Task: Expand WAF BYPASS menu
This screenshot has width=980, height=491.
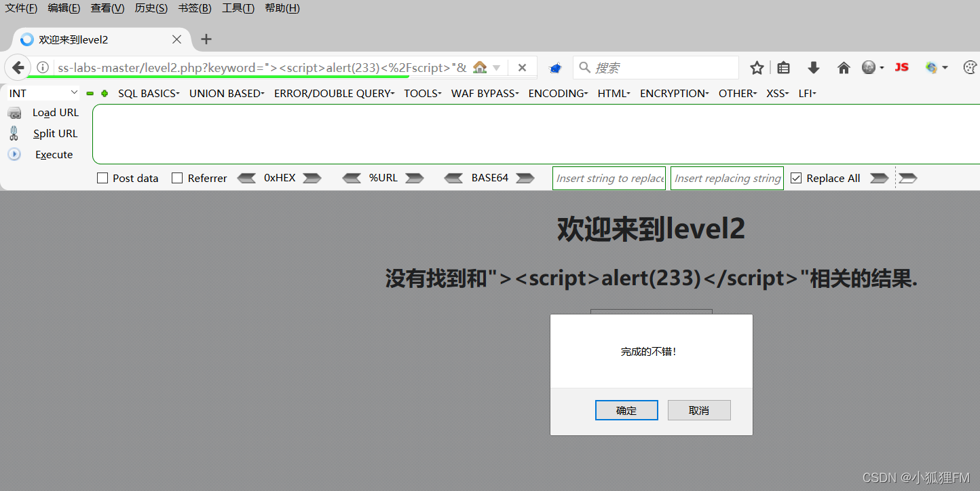Action: (485, 94)
